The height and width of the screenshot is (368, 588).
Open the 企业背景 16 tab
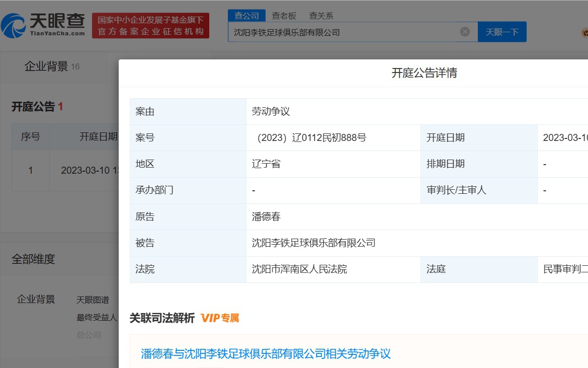click(52, 66)
